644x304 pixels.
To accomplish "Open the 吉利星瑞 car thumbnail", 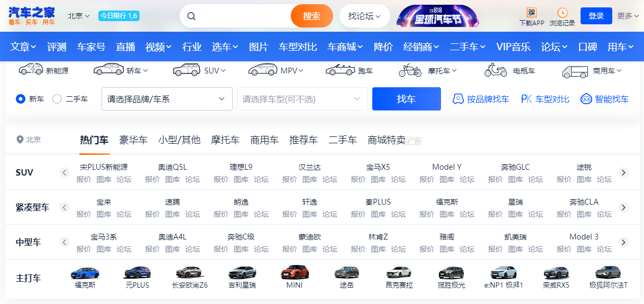I will click(x=242, y=272).
